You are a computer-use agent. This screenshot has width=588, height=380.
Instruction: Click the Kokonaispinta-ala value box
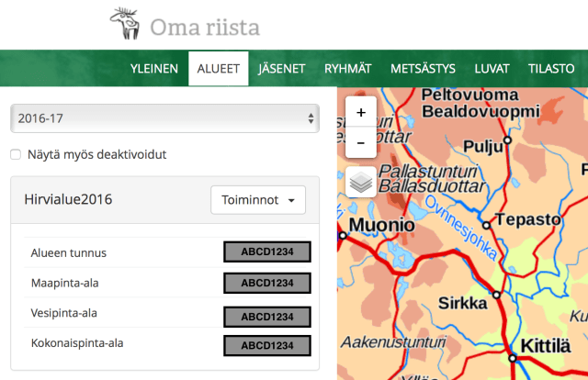[x=267, y=345]
